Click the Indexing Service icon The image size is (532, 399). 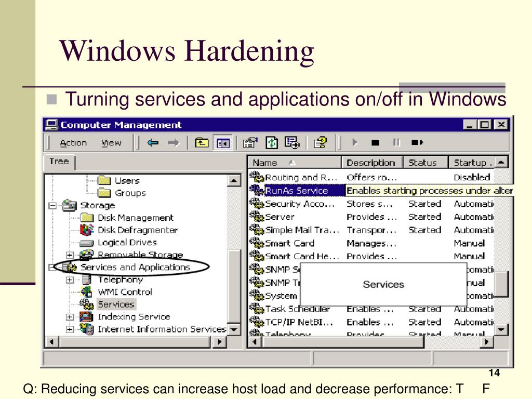tap(86, 316)
